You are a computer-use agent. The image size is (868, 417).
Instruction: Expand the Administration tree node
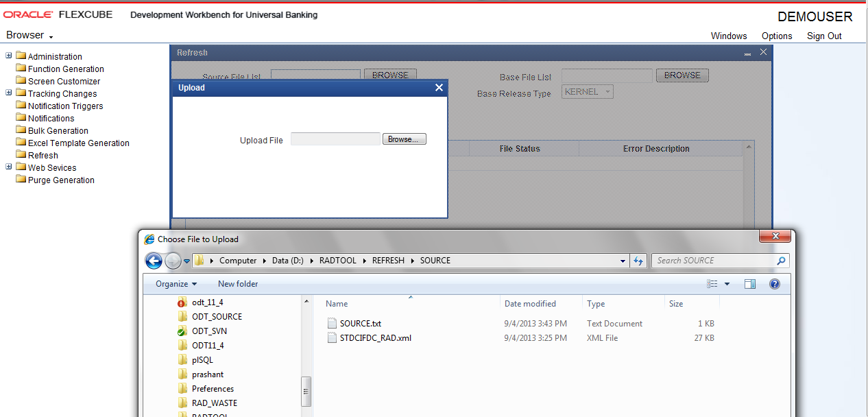(9, 56)
